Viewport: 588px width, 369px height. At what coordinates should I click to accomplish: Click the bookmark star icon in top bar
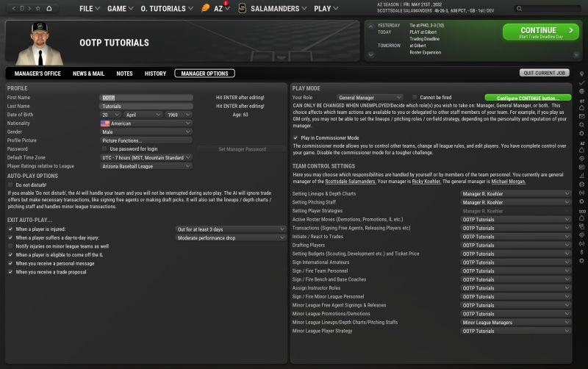tap(38, 8)
